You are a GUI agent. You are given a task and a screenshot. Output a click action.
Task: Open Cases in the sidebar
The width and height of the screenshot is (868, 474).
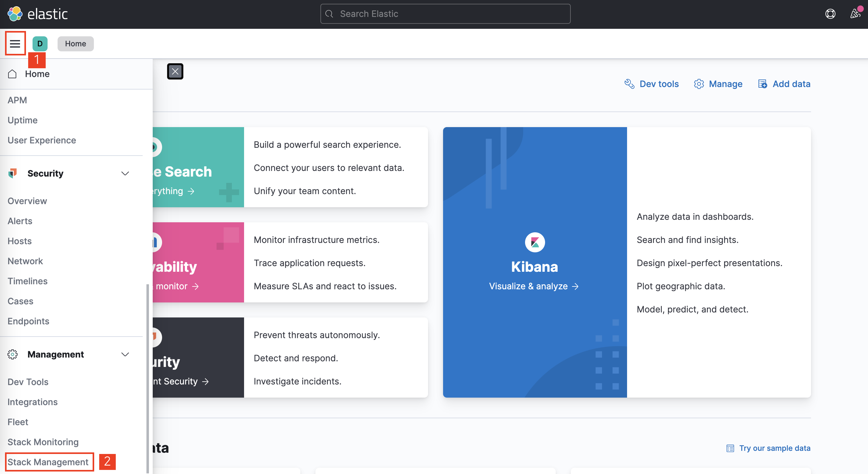click(x=21, y=301)
